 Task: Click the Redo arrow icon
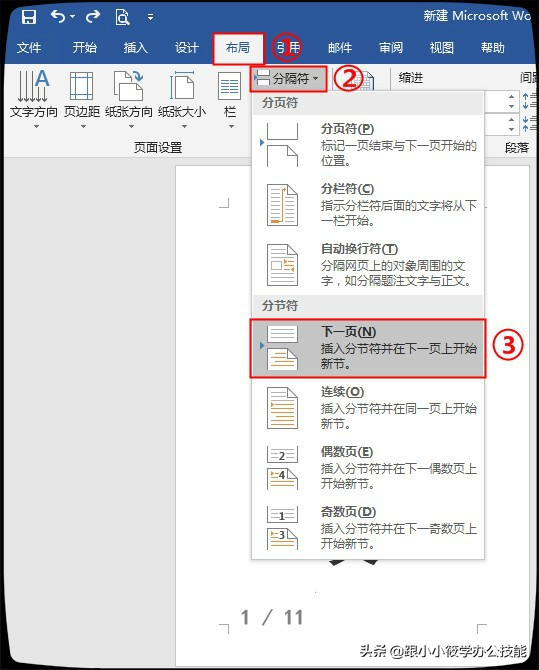92,17
